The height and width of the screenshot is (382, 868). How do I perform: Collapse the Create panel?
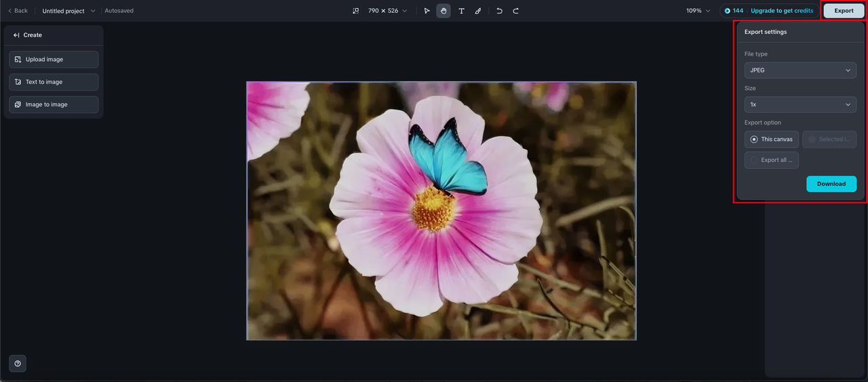pyautogui.click(x=16, y=35)
